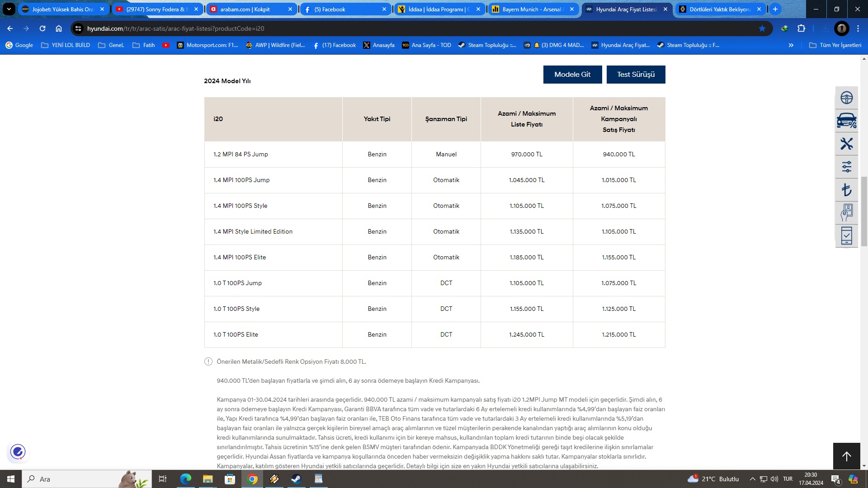Image resolution: width=868 pixels, height=488 pixels.
Task: Open YENİ LOL BUİLD bookmark folder
Action: click(x=66, y=45)
